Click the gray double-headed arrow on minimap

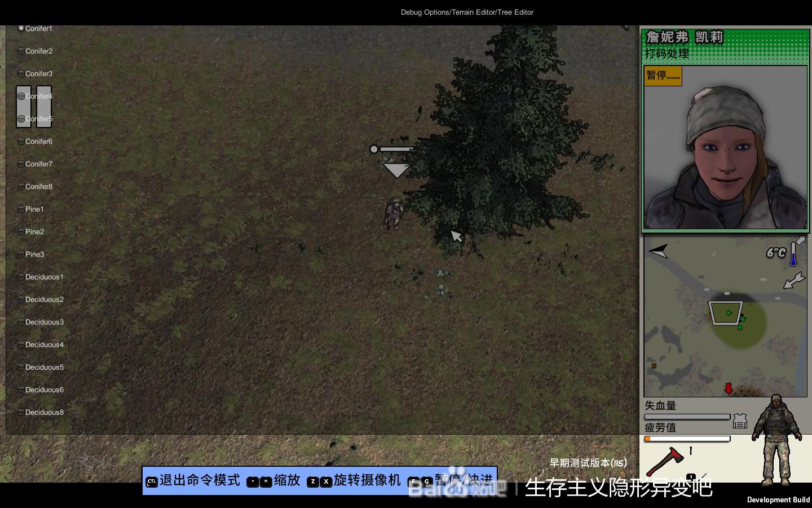point(794,280)
